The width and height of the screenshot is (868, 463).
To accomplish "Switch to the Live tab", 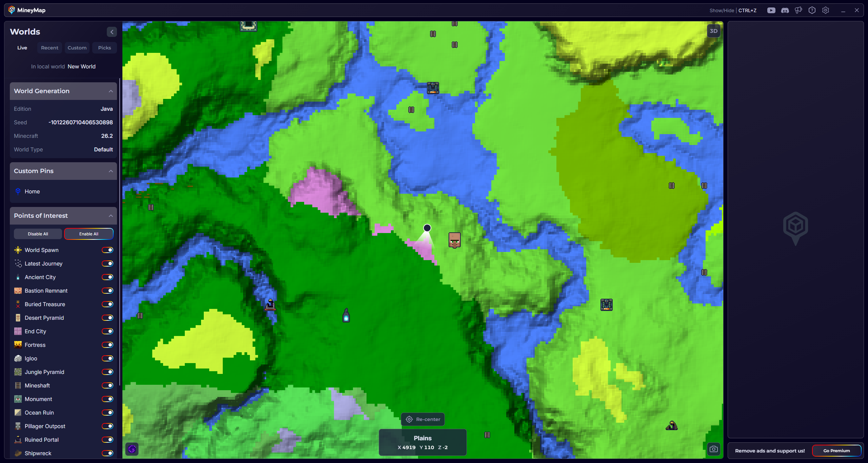I will point(22,48).
